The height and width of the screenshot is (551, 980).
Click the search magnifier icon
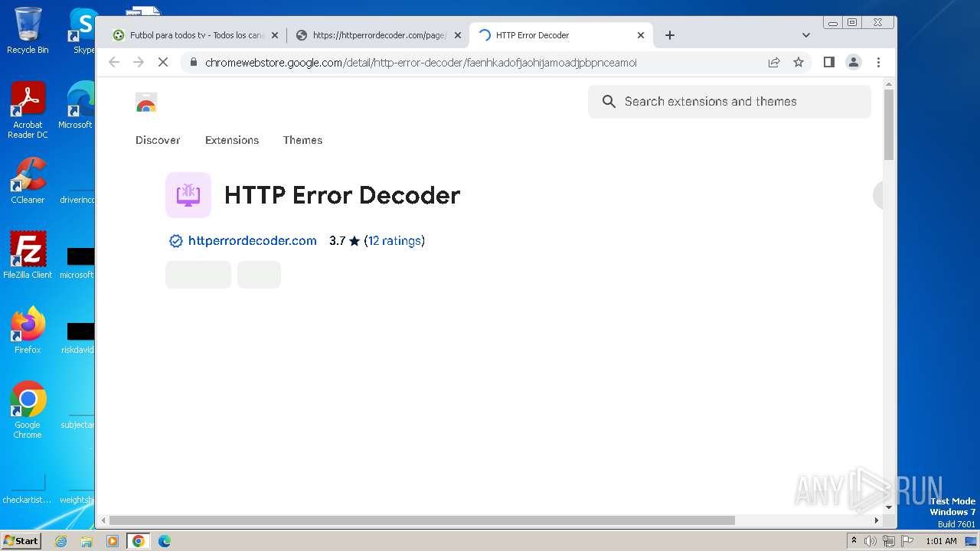point(609,101)
